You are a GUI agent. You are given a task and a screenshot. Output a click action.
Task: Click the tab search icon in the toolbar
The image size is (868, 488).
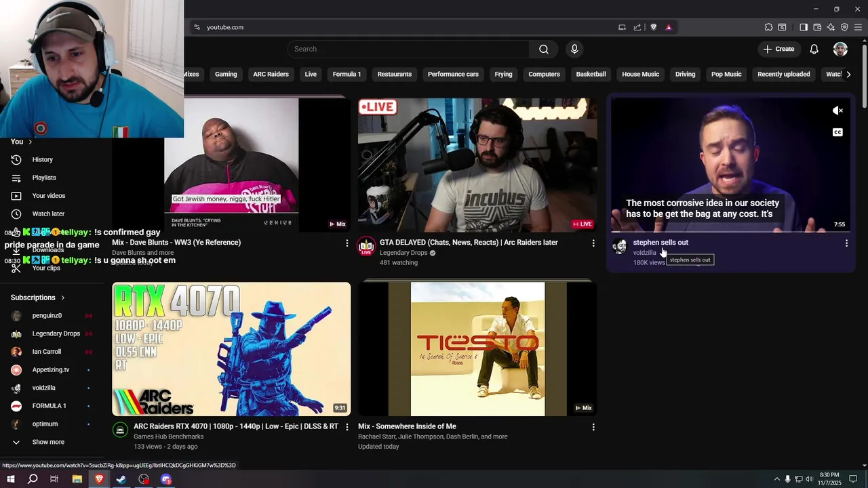pos(782,27)
